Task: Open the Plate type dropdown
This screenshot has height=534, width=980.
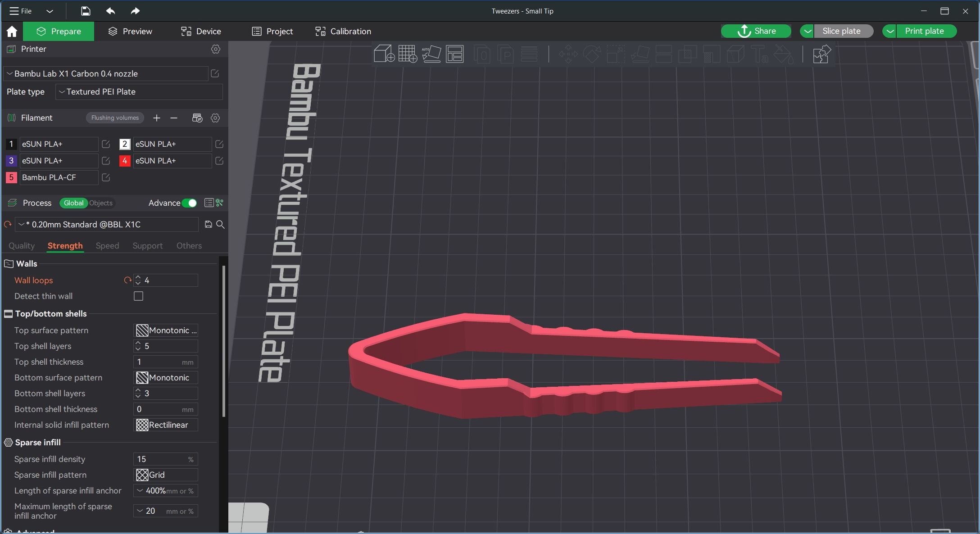Action: tap(139, 92)
